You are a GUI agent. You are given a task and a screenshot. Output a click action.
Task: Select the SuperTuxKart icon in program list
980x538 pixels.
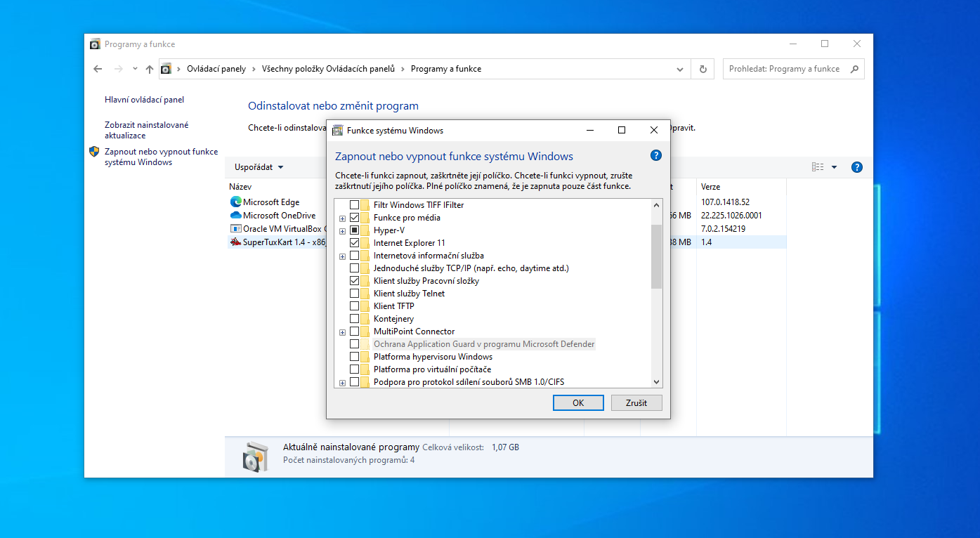(235, 242)
